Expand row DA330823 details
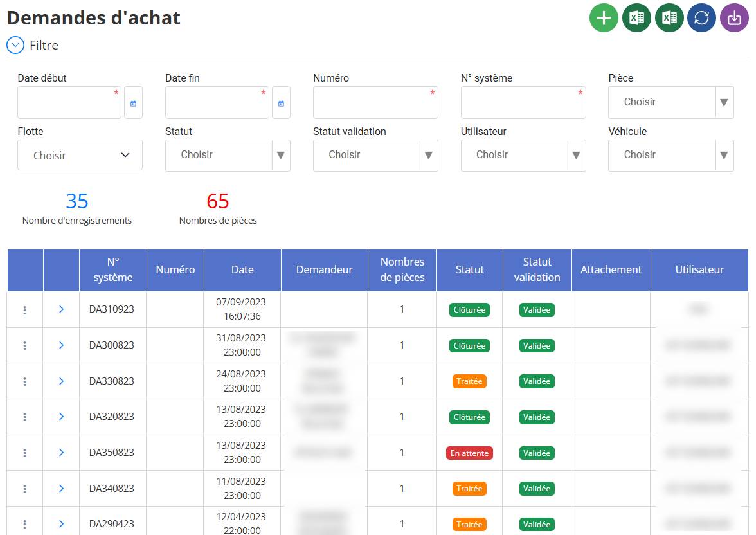The height and width of the screenshot is (535, 756). click(x=61, y=381)
